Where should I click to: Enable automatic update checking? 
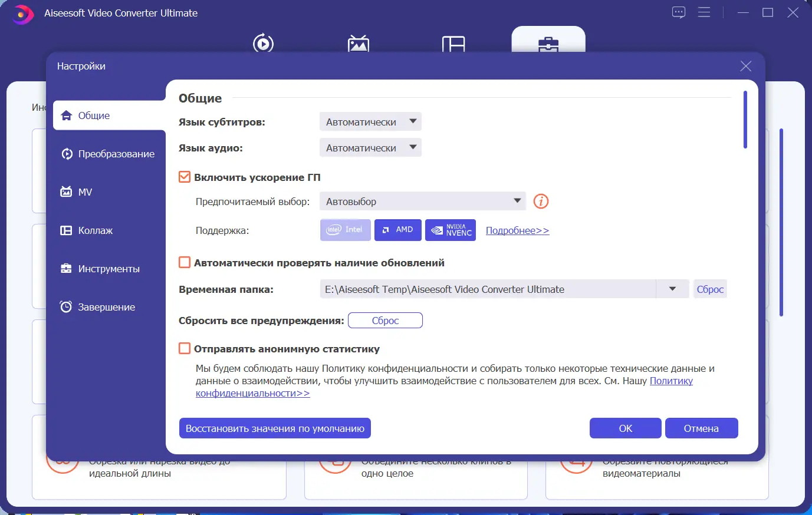[183, 263]
